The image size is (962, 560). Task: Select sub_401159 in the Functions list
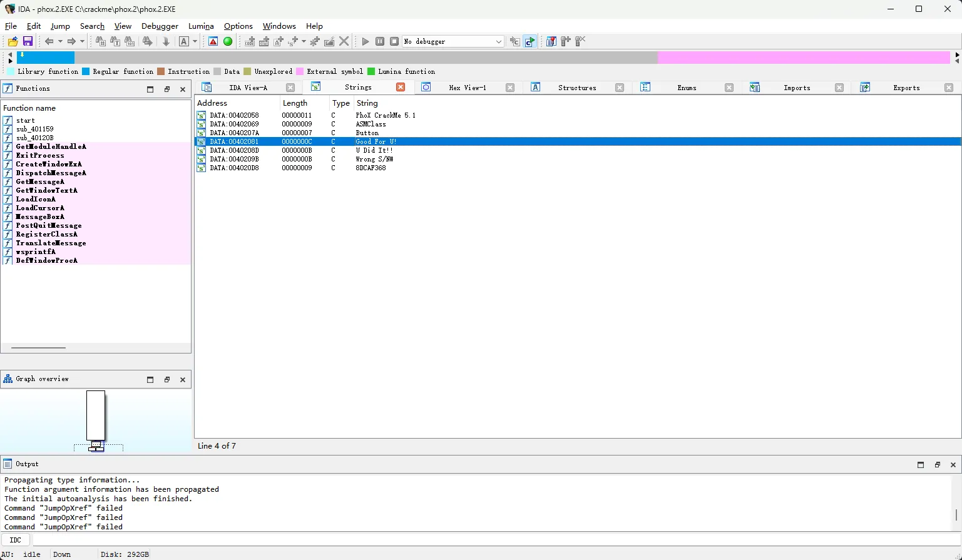[96, 129]
